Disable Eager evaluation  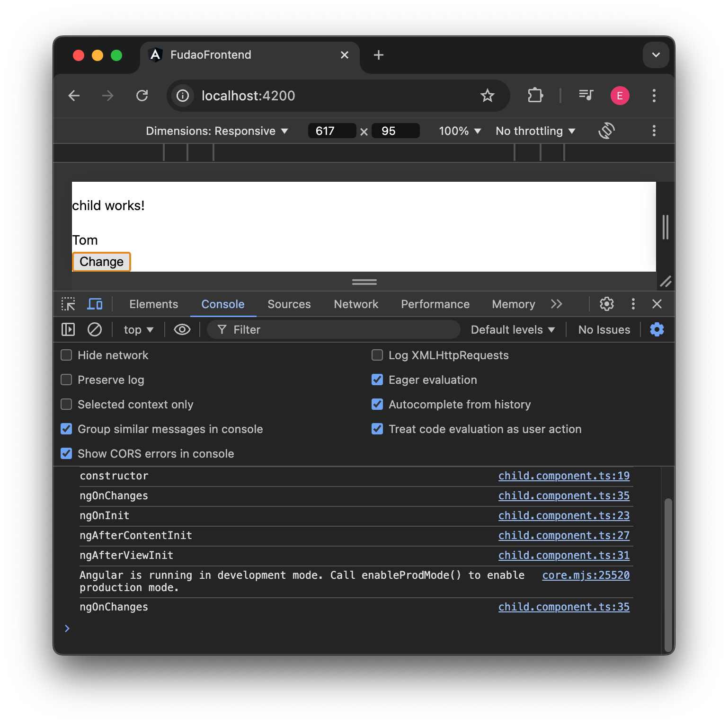tap(377, 380)
